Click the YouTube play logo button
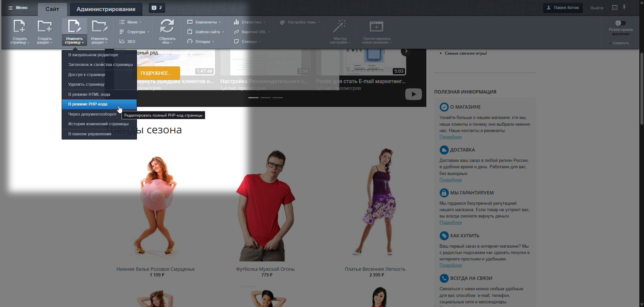 click(413, 94)
